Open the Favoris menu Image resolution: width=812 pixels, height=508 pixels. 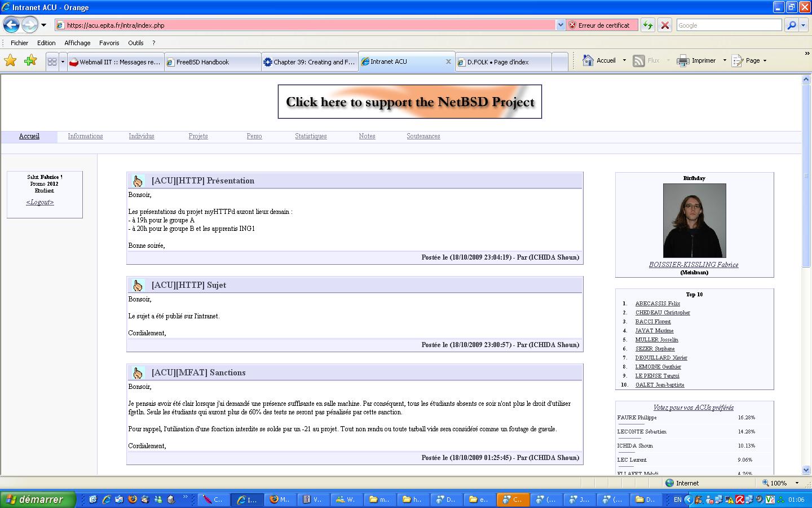[x=109, y=43]
